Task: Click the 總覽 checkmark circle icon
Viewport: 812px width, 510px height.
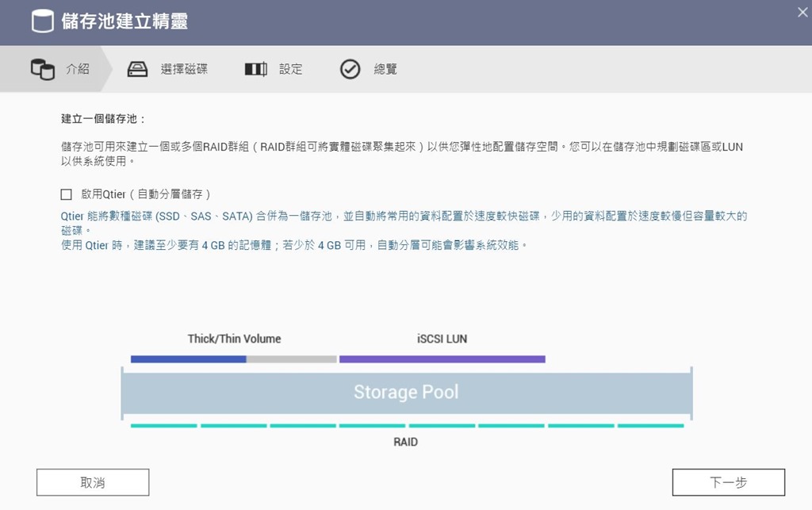Action: coord(350,69)
